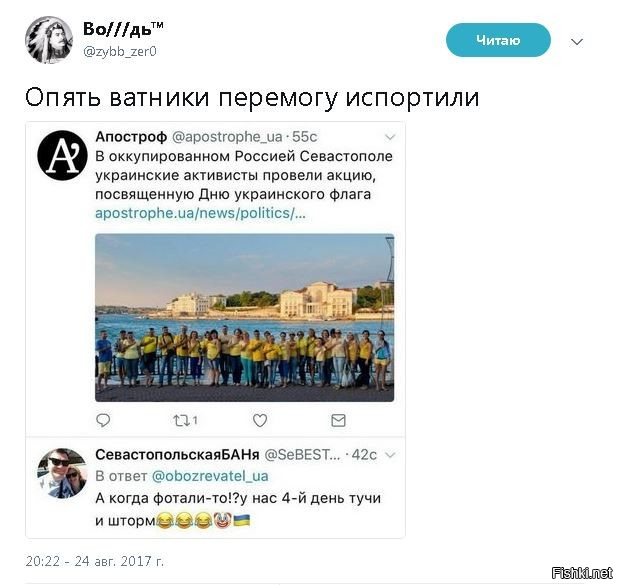Click the 20:22 - 24 авг. 2017 timestamp
This screenshot has width=618, height=585.
[94, 561]
